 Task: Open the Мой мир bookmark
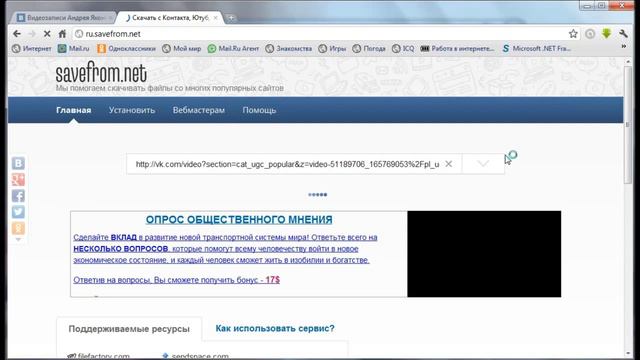[182, 49]
